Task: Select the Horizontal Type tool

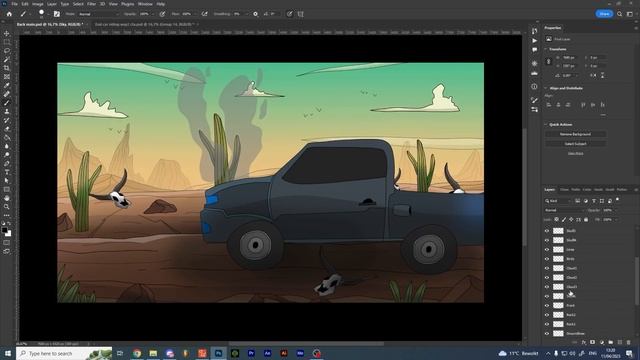Action: 7,172
